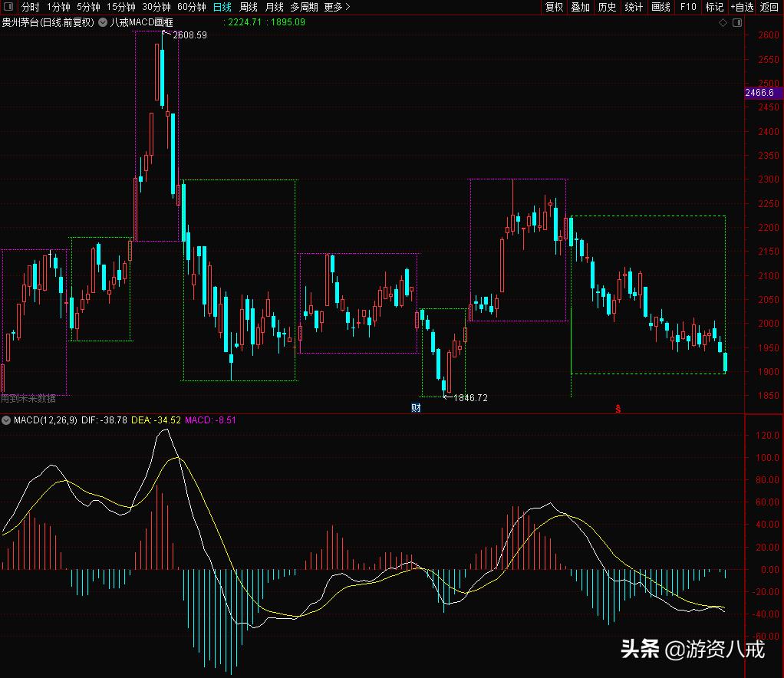Expand the MACD indicator settings arrow
The image size is (784, 678).
coord(6,420)
